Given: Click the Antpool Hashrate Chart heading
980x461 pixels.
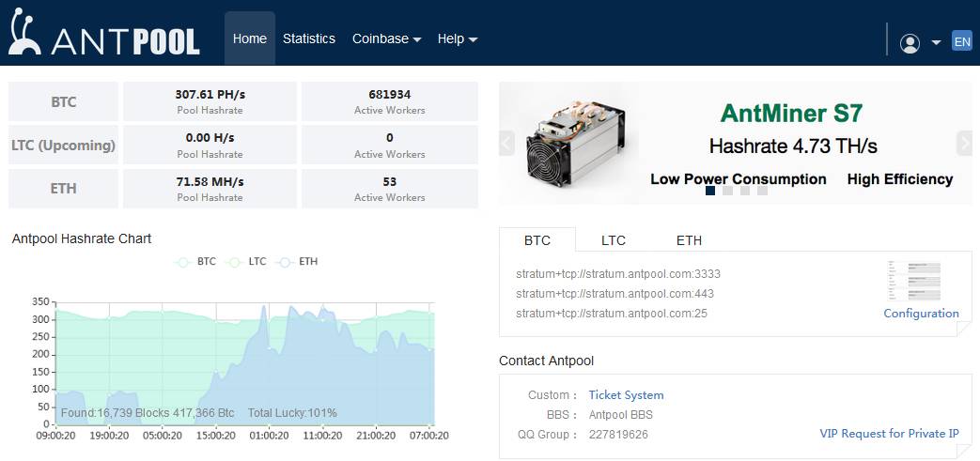Looking at the screenshot, I should point(81,238).
